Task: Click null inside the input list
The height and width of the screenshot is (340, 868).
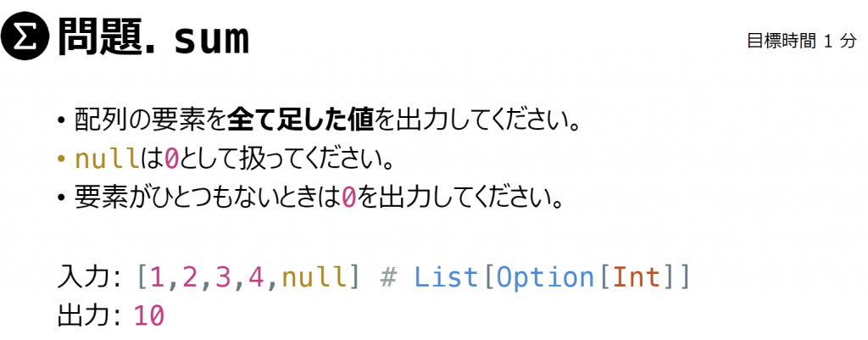Action: pyautogui.click(x=314, y=278)
